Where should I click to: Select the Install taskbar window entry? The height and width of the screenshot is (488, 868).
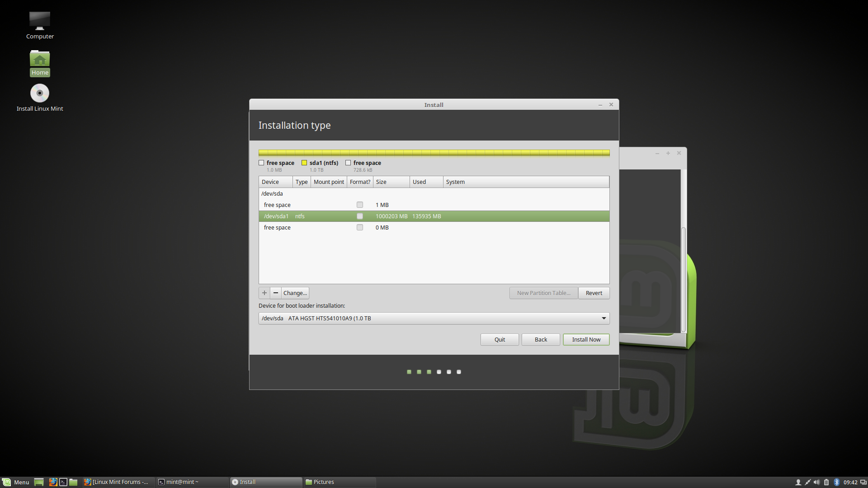pyautogui.click(x=266, y=482)
